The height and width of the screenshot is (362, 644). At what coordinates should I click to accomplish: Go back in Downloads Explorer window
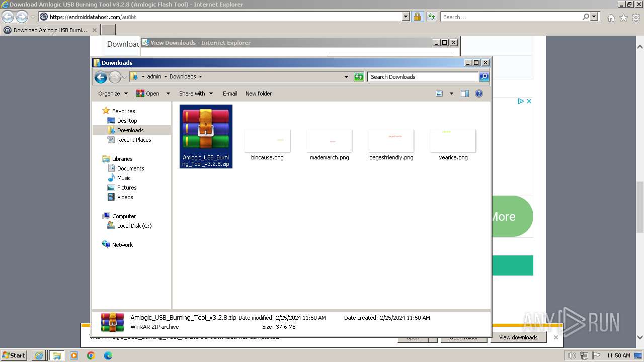pos(101,77)
